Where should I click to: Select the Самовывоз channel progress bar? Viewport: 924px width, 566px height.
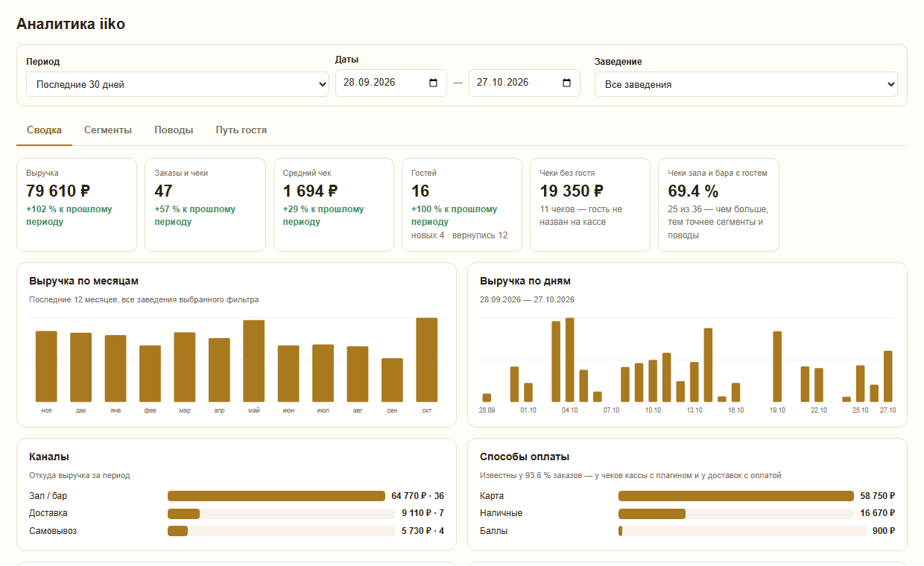coord(282,531)
